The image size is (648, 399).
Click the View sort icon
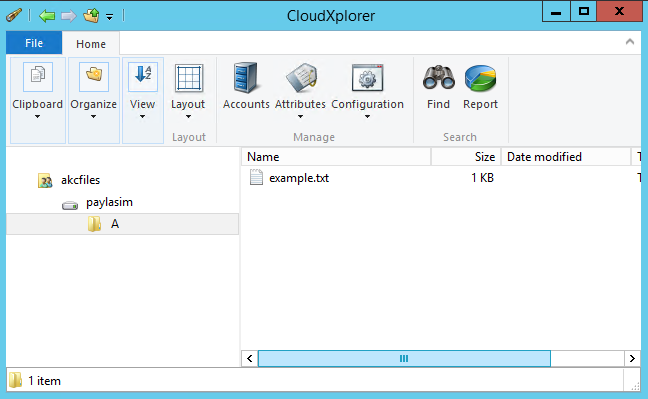tap(143, 76)
